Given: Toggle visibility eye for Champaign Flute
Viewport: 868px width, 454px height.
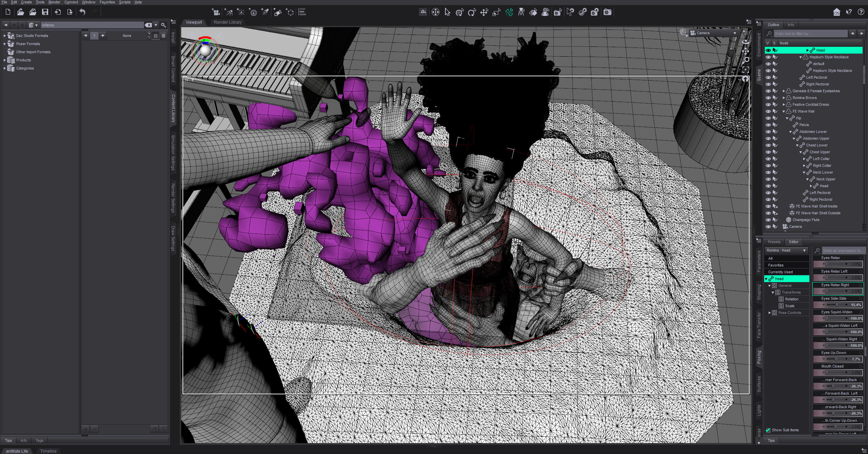Looking at the screenshot, I should (768, 220).
